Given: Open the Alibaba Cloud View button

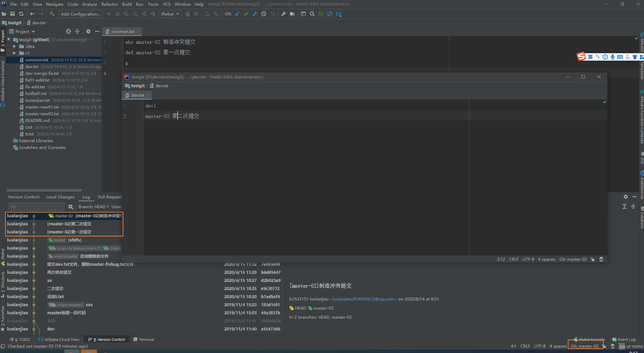Looking at the screenshot, I should pyautogui.click(x=59, y=340).
